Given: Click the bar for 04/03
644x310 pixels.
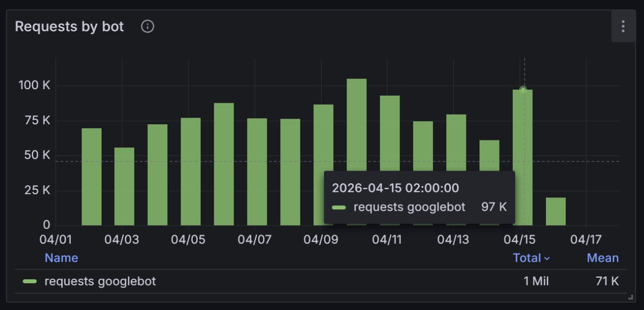Looking at the screenshot, I should [x=124, y=186].
